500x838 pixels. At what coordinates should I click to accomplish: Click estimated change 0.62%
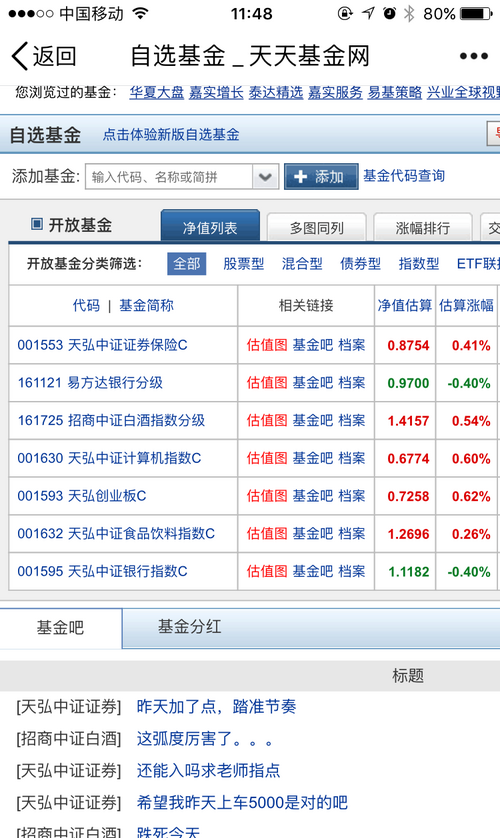pyautogui.click(x=471, y=496)
